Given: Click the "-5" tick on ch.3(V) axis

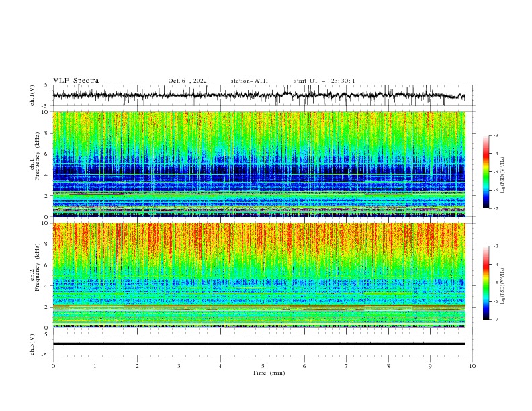Looking at the screenshot, I should pos(46,355).
